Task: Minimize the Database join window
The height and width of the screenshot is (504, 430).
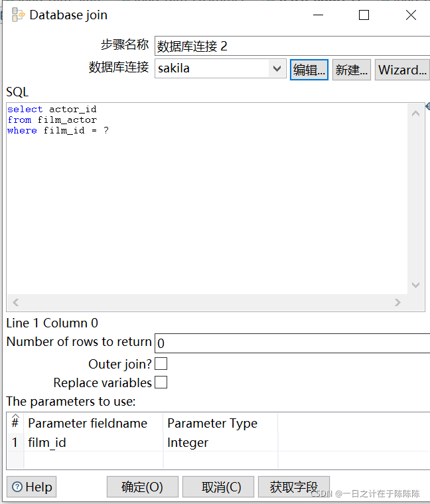Action: coord(319,15)
